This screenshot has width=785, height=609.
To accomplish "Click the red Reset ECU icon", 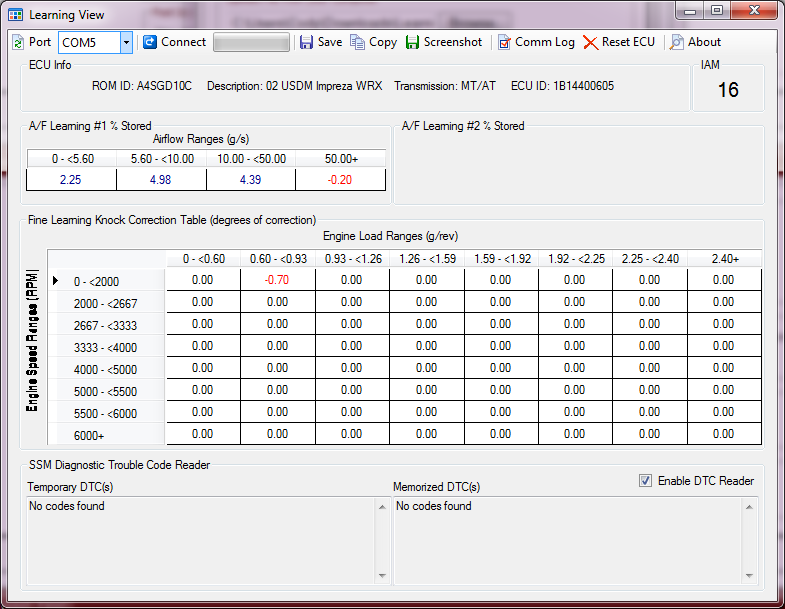I will (590, 42).
